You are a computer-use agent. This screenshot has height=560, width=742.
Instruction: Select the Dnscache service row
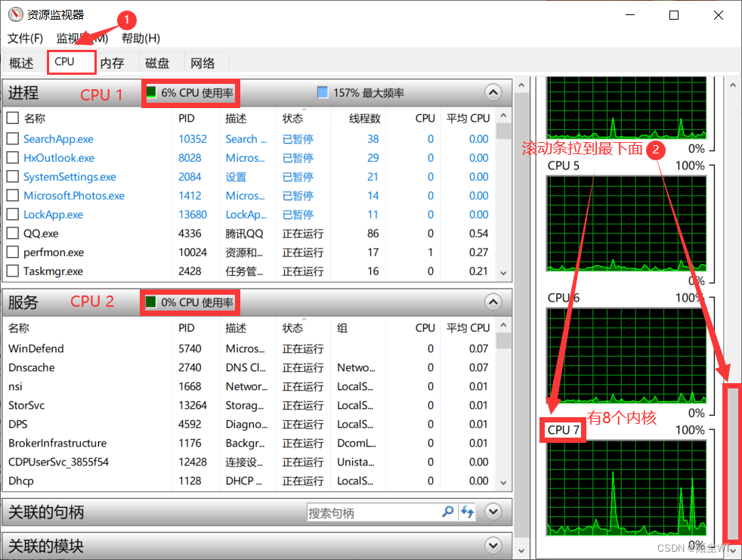point(249,368)
